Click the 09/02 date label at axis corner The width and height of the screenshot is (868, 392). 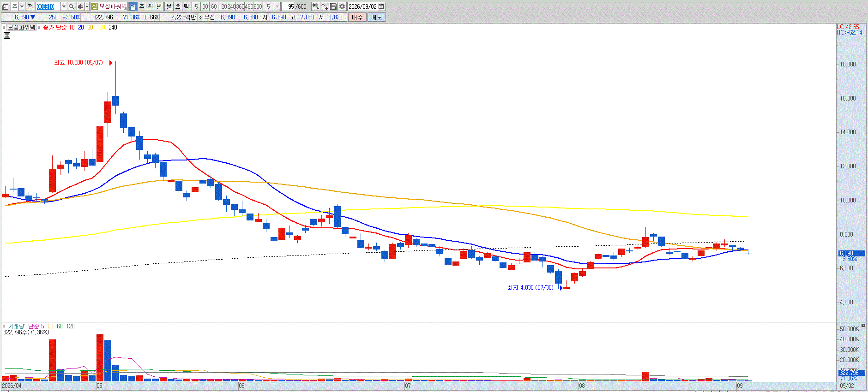(x=847, y=386)
